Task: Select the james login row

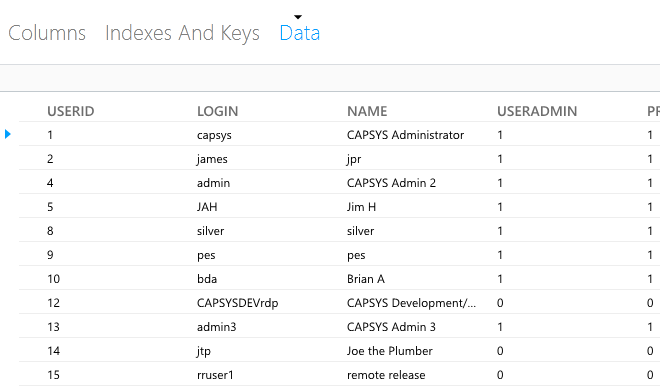Action: click(339, 159)
